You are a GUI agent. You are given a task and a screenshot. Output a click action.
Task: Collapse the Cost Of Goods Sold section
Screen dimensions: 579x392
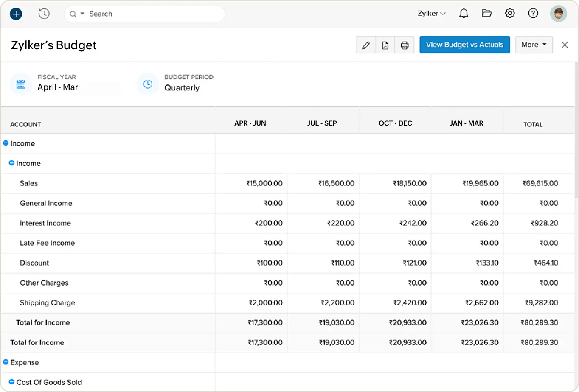(x=11, y=382)
